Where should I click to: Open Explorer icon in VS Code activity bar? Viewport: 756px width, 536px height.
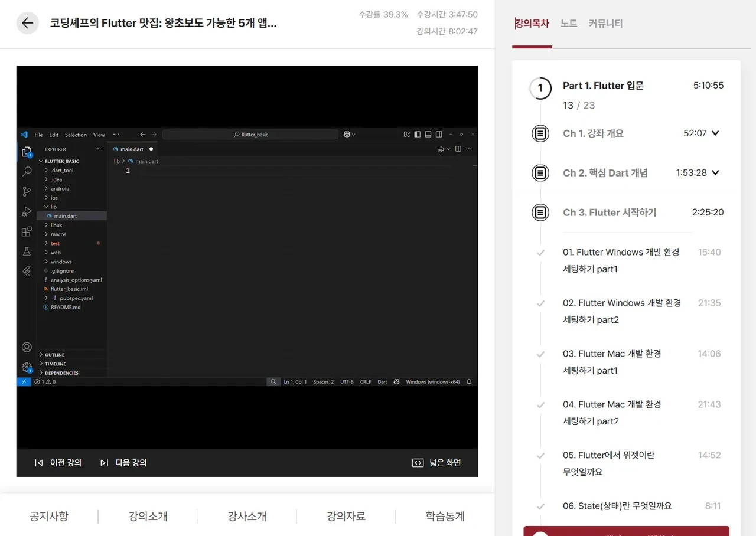point(27,152)
